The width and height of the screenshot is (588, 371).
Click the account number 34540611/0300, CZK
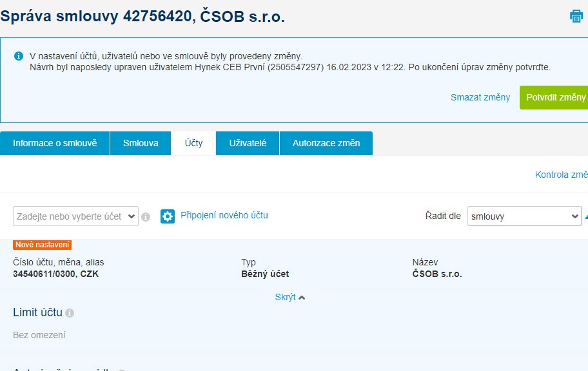click(56, 274)
